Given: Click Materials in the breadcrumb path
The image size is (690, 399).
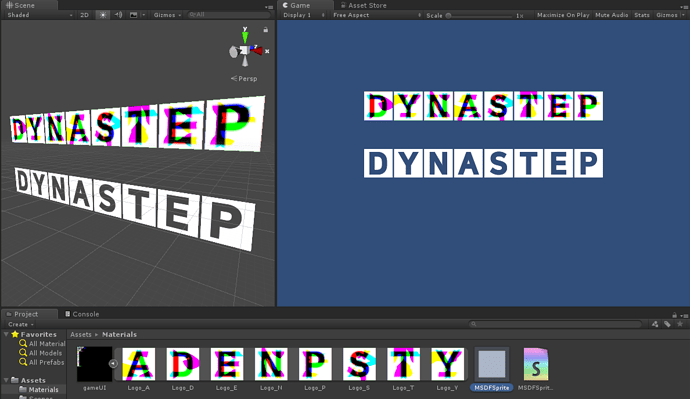Looking at the screenshot, I should pos(119,334).
